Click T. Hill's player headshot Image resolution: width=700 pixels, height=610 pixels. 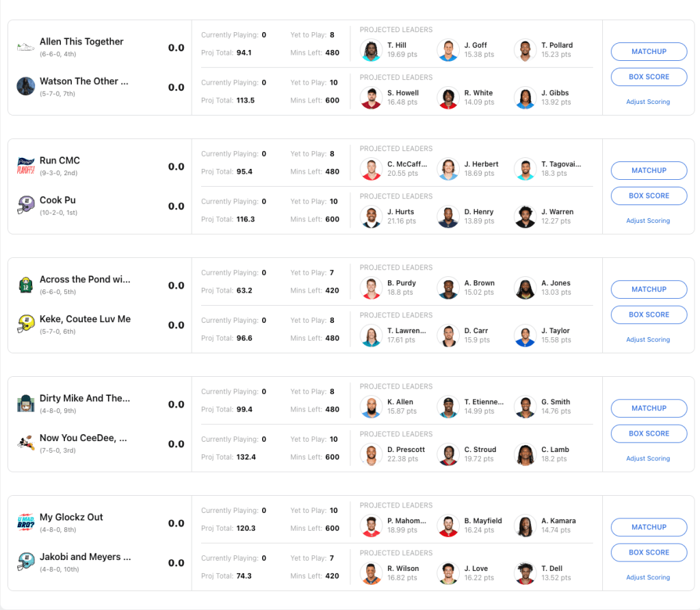coord(371,50)
